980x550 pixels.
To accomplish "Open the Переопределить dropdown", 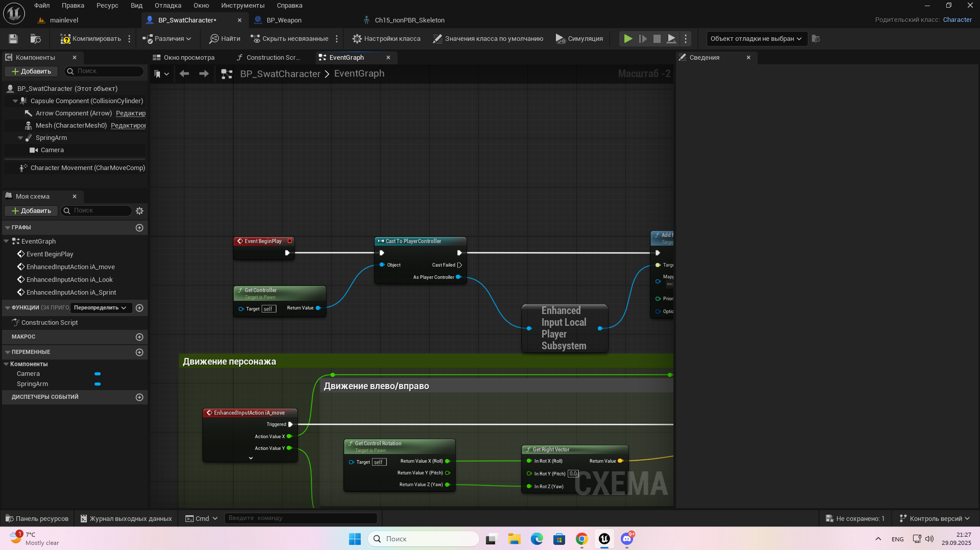I will pos(100,308).
